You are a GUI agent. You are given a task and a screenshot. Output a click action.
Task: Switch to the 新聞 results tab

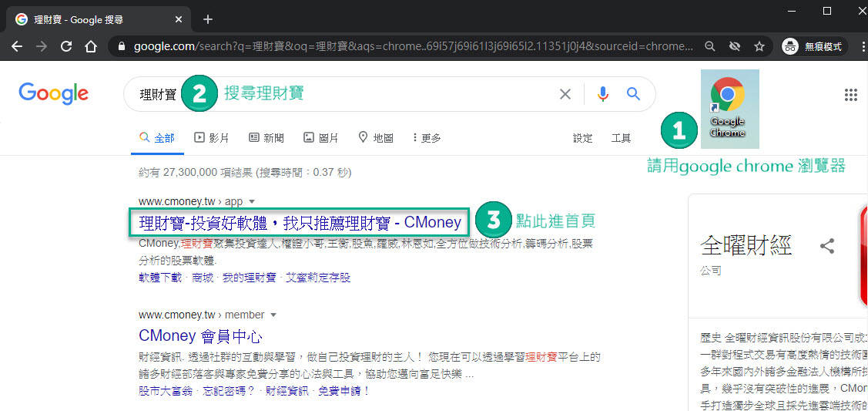click(266, 138)
